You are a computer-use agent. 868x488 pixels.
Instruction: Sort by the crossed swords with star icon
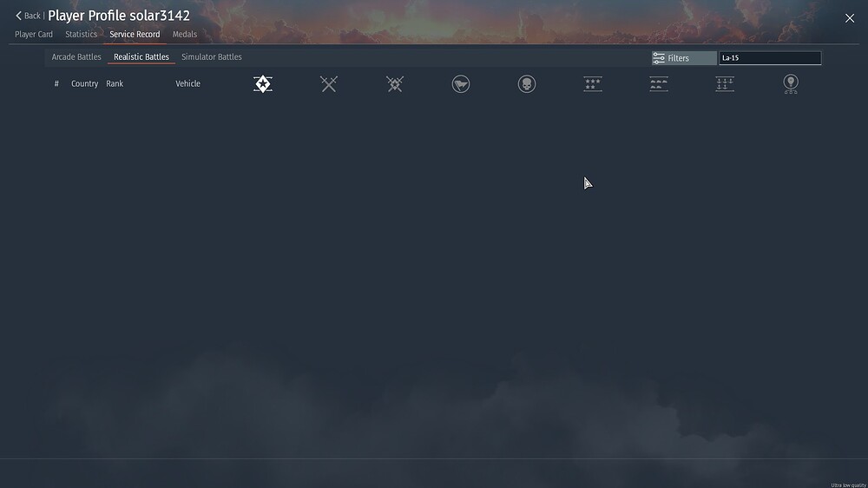tap(395, 84)
